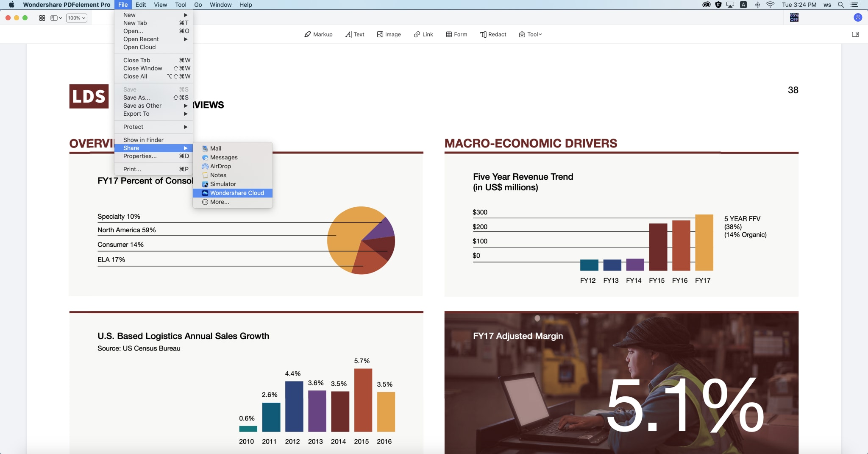868x454 pixels.
Task: Click the 5.1% adjusted margin figure
Action: pos(685,405)
